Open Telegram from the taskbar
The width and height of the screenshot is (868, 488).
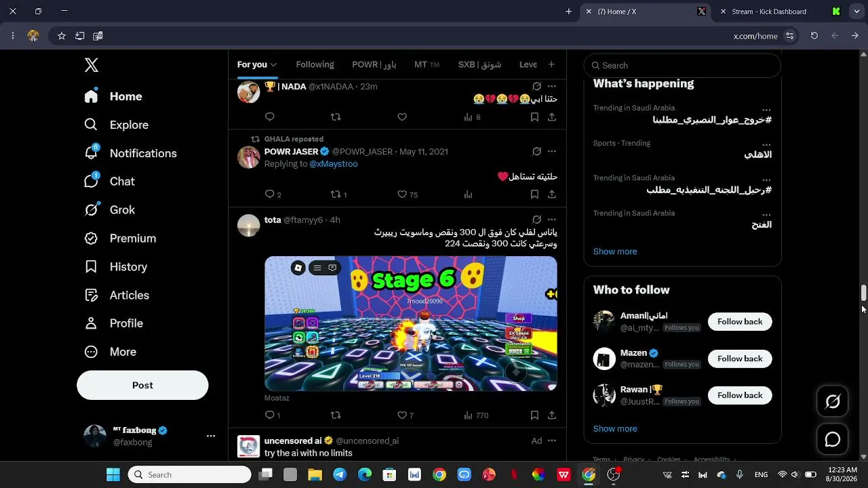(340, 475)
